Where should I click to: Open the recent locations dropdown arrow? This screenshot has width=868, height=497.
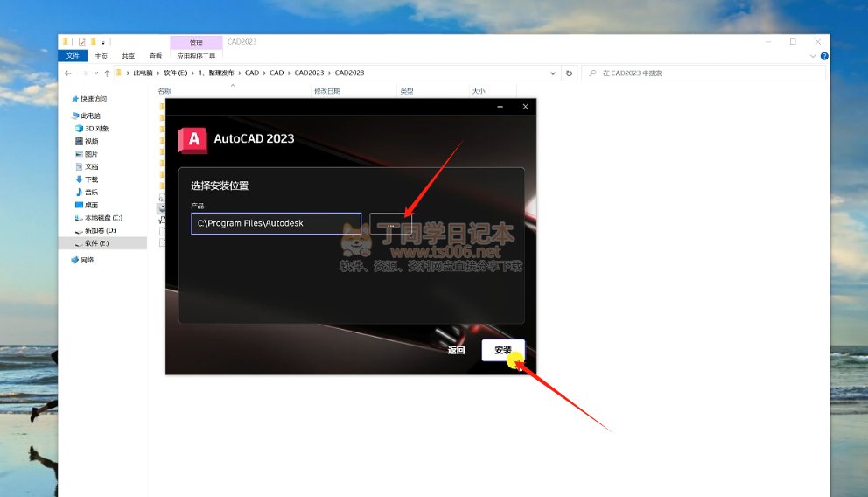95,73
